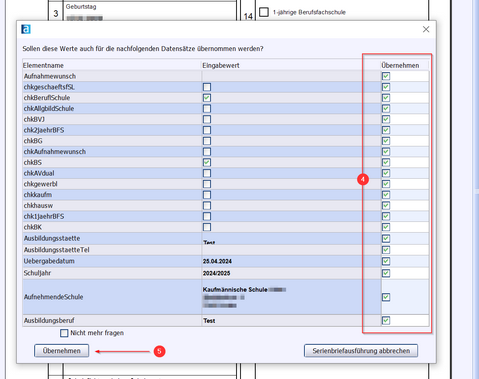Click the Uebergabedatum element name
Viewport: 479px width, 379px height.
point(49,261)
